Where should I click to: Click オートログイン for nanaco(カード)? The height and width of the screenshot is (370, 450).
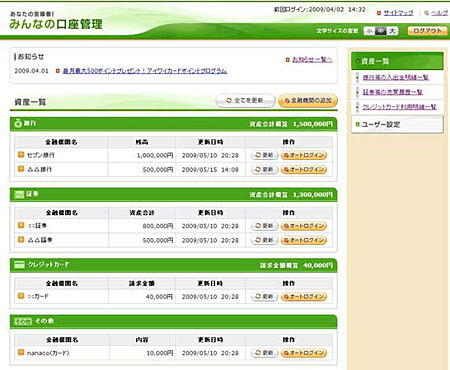[x=303, y=353]
